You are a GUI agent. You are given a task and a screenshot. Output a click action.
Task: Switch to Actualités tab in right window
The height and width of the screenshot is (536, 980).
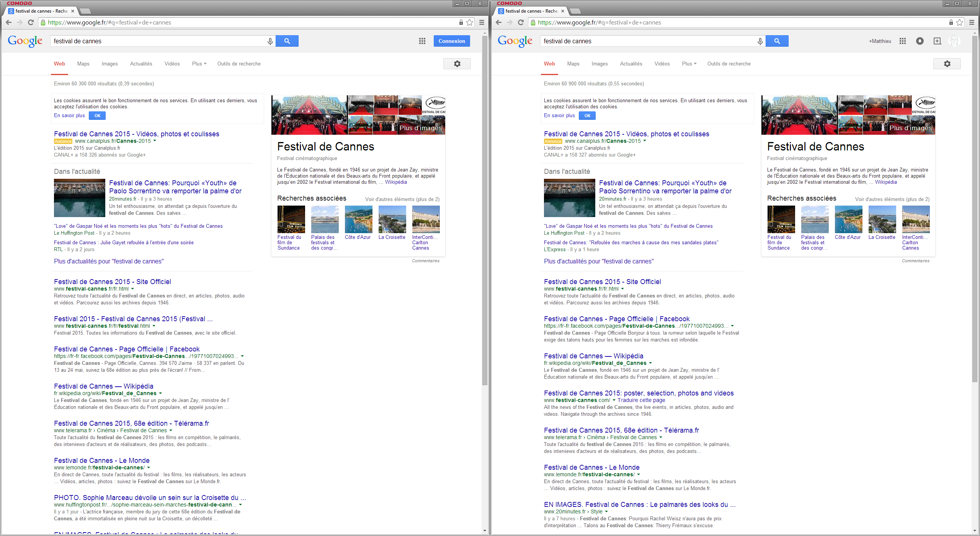(x=631, y=64)
